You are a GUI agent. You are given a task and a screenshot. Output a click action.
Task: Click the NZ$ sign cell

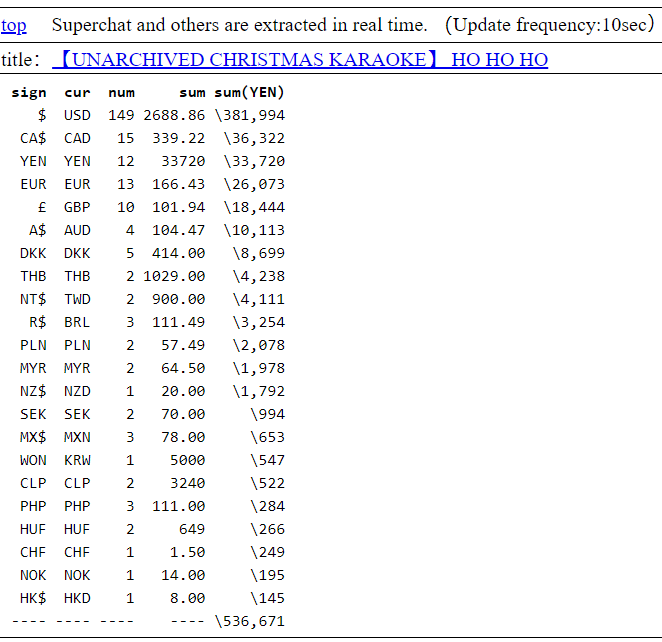click(x=33, y=391)
